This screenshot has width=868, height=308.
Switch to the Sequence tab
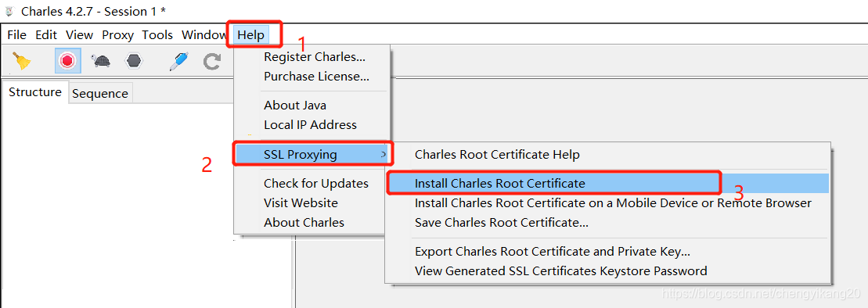[100, 94]
